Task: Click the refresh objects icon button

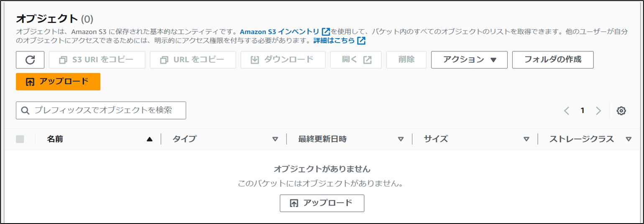Action: (30, 60)
